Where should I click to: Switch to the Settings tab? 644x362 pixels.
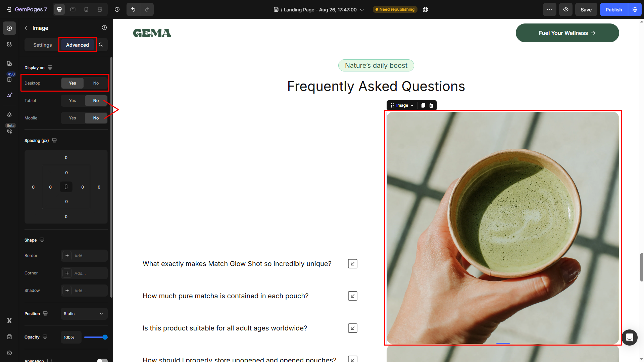tap(43, 45)
